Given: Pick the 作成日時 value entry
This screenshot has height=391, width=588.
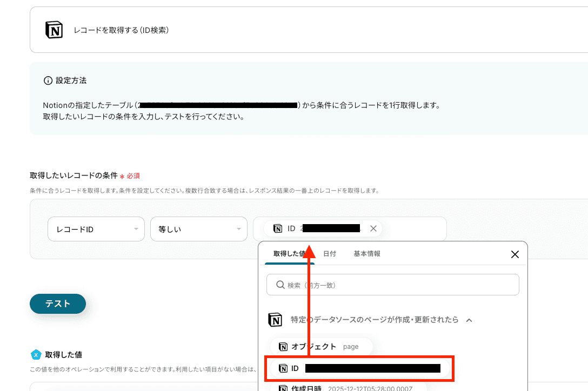Looking at the screenshot, I should pos(349,387).
